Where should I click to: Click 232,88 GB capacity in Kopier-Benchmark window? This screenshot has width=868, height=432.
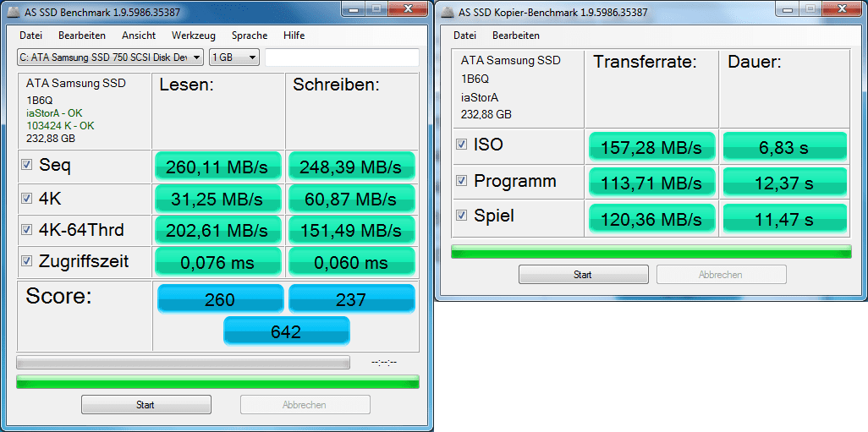(486, 114)
